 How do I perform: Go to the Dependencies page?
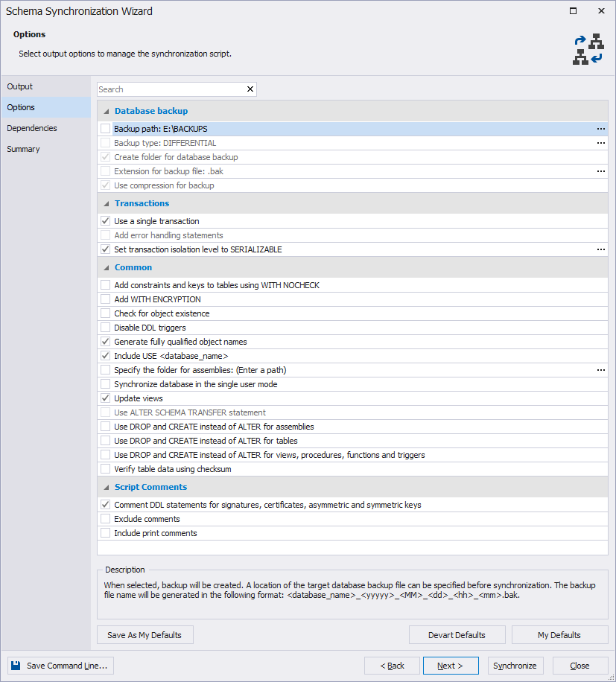45,128
